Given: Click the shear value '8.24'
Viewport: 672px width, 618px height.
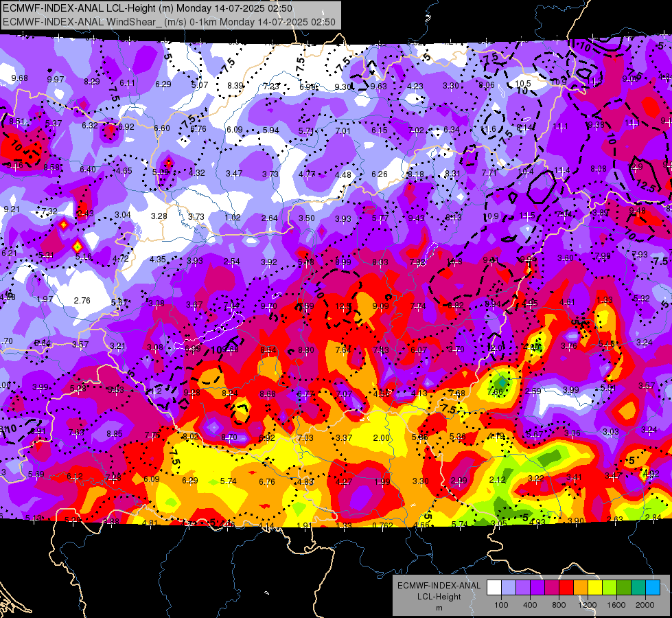Looking at the screenshot, I should (x=230, y=393).
